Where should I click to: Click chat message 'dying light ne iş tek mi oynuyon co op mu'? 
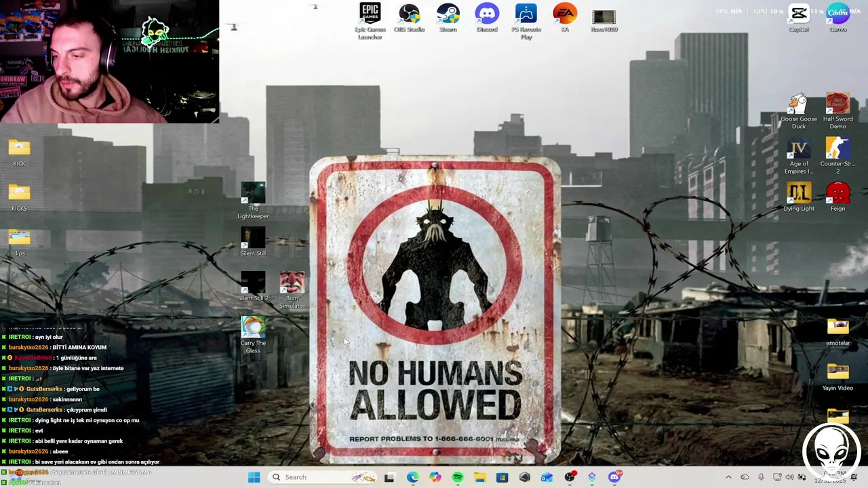pyautogui.click(x=87, y=420)
